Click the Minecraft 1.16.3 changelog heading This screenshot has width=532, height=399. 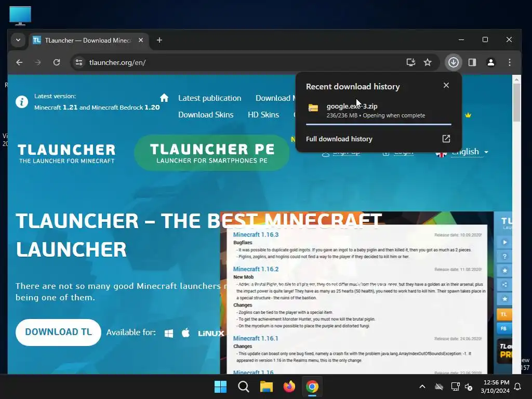pos(256,234)
